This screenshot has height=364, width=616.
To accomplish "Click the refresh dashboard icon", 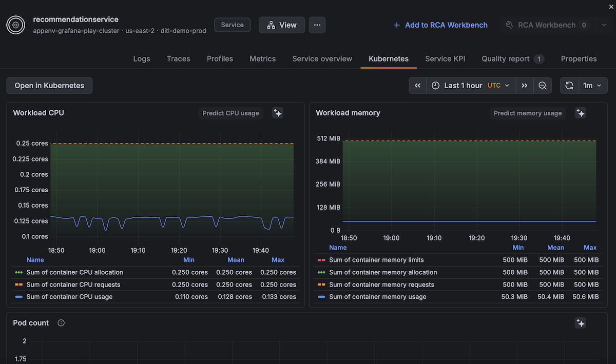I will click(569, 85).
